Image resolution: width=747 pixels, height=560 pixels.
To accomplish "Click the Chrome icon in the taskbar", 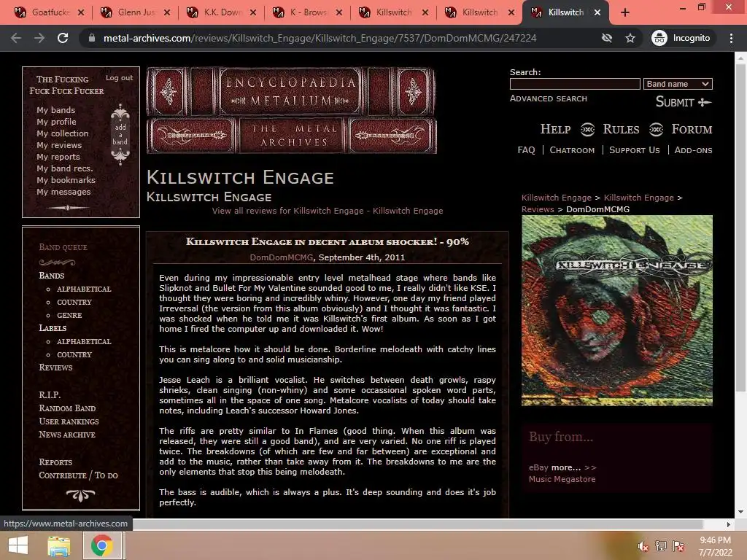I will (x=102, y=545).
